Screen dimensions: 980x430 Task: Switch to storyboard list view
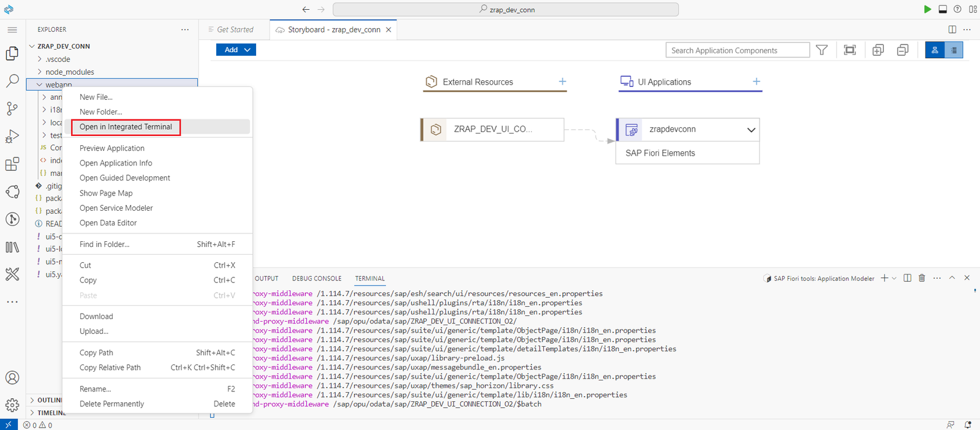[x=954, y=50]
